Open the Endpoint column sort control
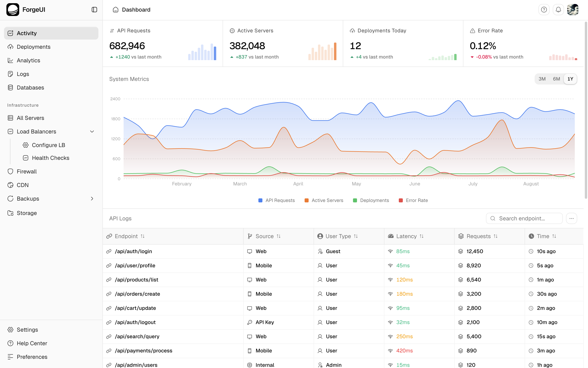This screenshot has height=368, width=588. pyautogui.click(x=143, y=236)
